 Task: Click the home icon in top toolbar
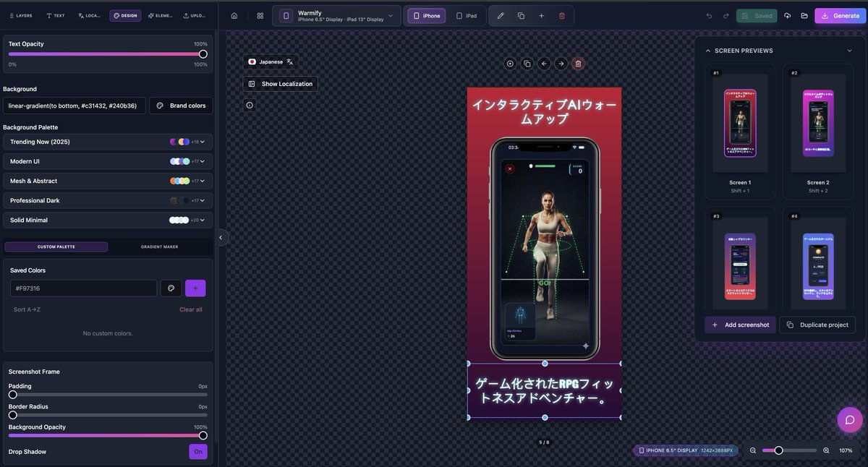pos(234,16)
